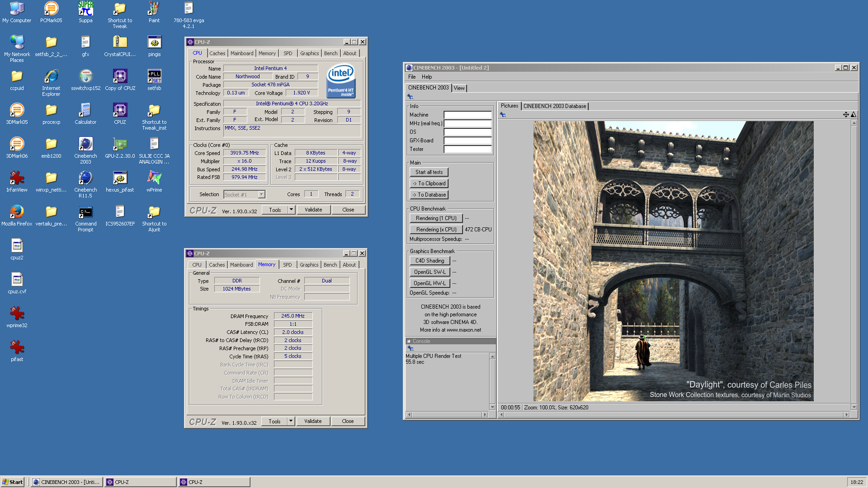Click the console vertical scrollbar down arrow
This screenshot has height=488, width=868.
coord(492,407)
